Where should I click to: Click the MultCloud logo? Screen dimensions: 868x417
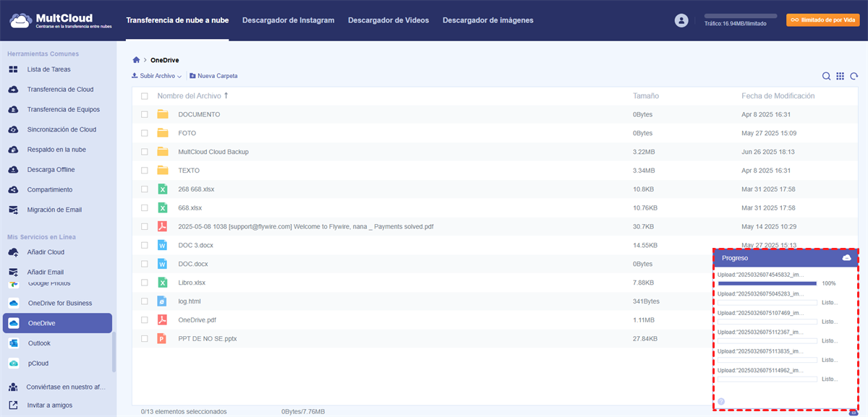pyautogui.click(x=61, y=20)
